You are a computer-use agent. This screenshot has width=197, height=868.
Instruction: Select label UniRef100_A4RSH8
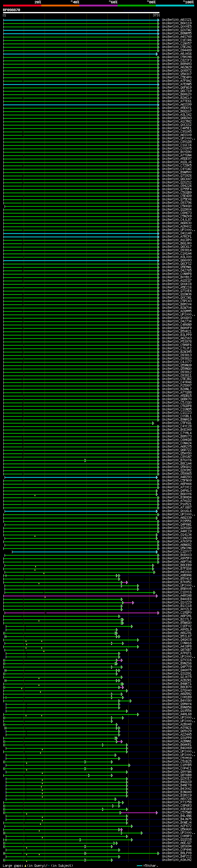[x=177, y=596]
